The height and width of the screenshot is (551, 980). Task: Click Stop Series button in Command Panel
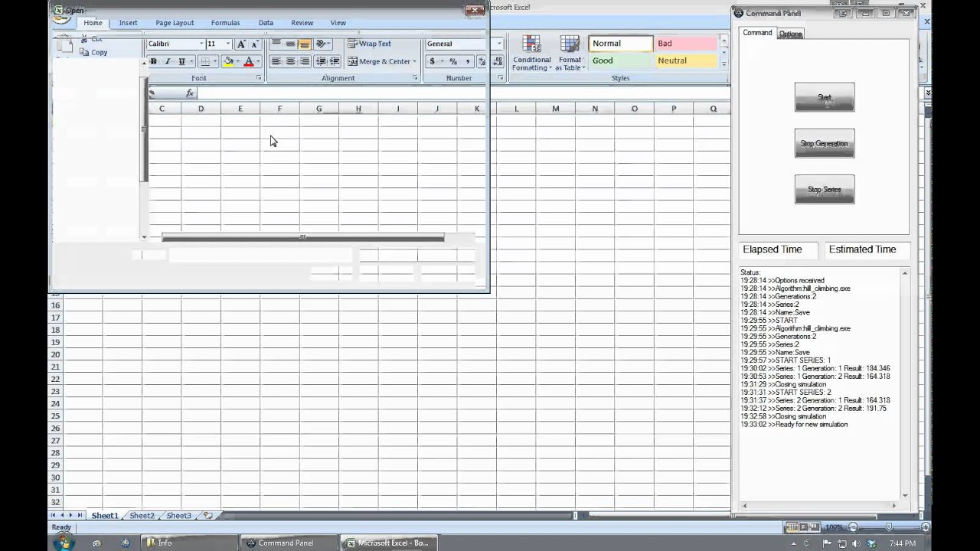825,189
